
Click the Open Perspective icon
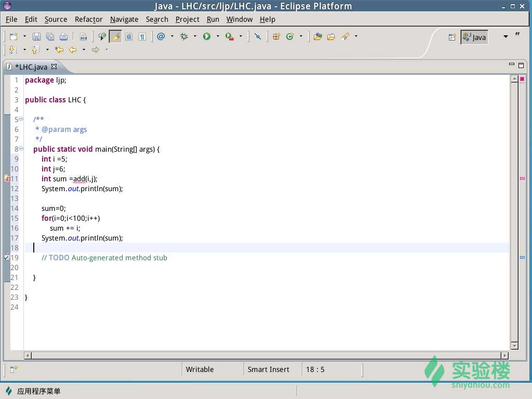pos(453,37)
